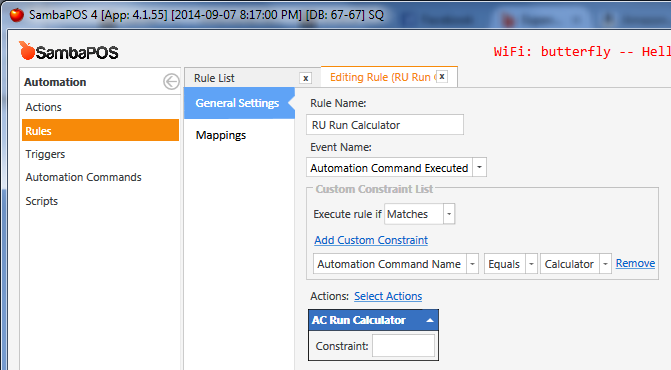
Task: Open the Mappings section
Action: coord(221,135)
